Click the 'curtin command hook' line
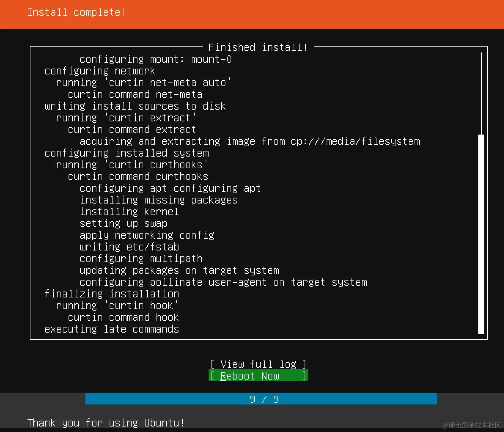This screenshot has height=432, width=504. tap(123, 317)
